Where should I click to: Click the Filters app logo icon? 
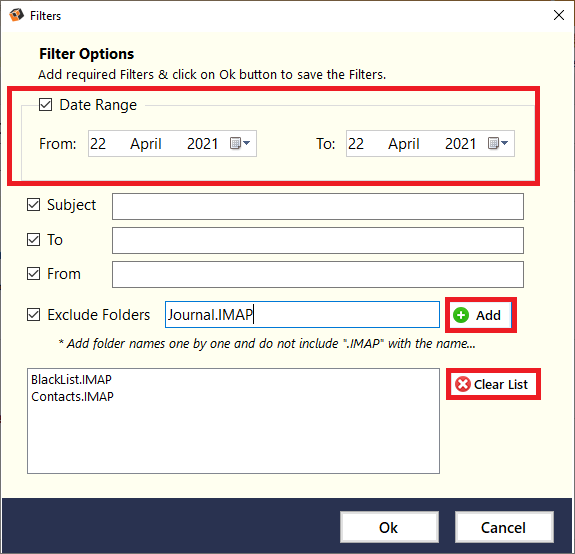tap(17, 15)
